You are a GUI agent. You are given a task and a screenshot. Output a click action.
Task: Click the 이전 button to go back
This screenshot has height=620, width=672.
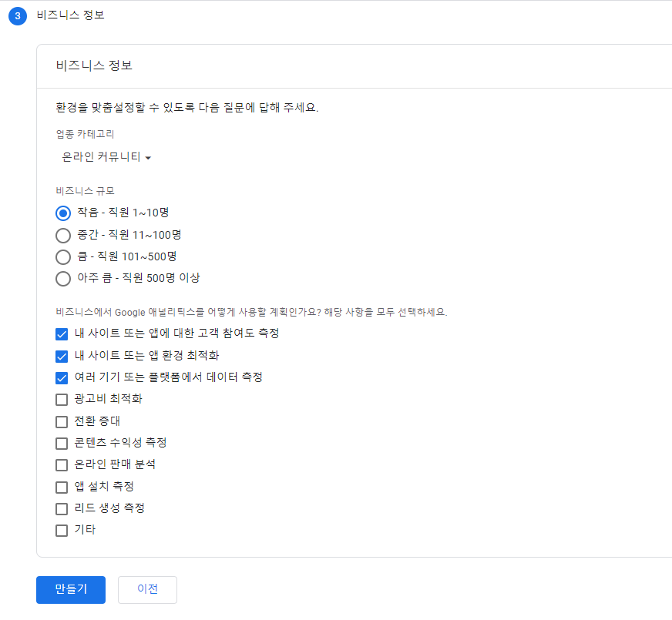click(147, 589)
